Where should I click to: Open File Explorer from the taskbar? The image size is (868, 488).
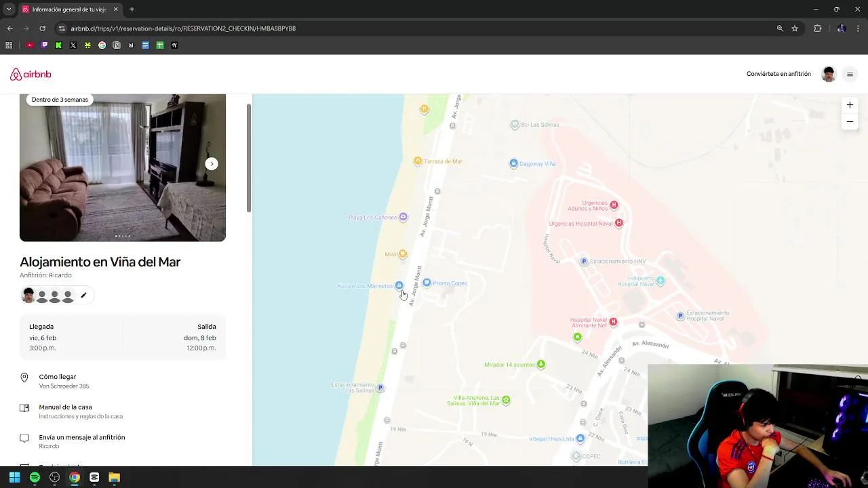click(x=114, y=477)
